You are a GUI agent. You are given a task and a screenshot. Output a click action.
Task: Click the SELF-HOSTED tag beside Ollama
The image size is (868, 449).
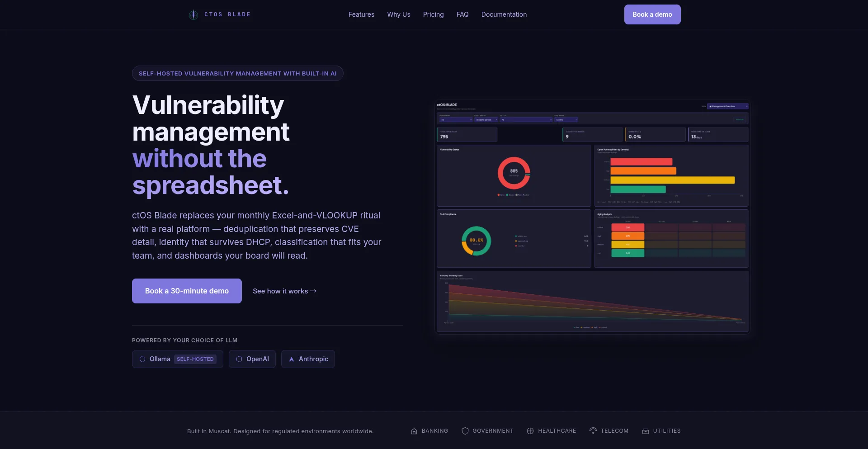point(195,359)
